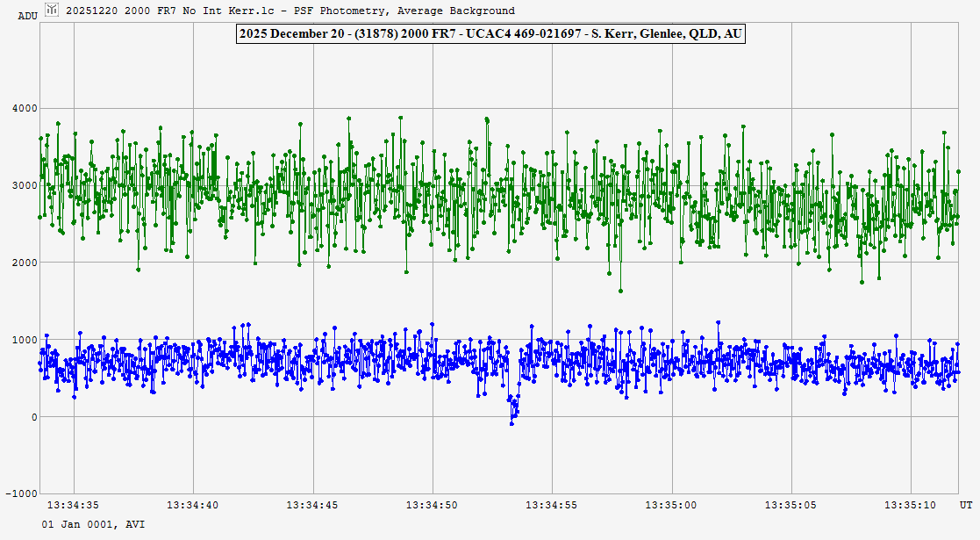The width and height of the screenshot is (980, 540).
Task: Click the light curve file icon
Action: [x=52, y=11]
